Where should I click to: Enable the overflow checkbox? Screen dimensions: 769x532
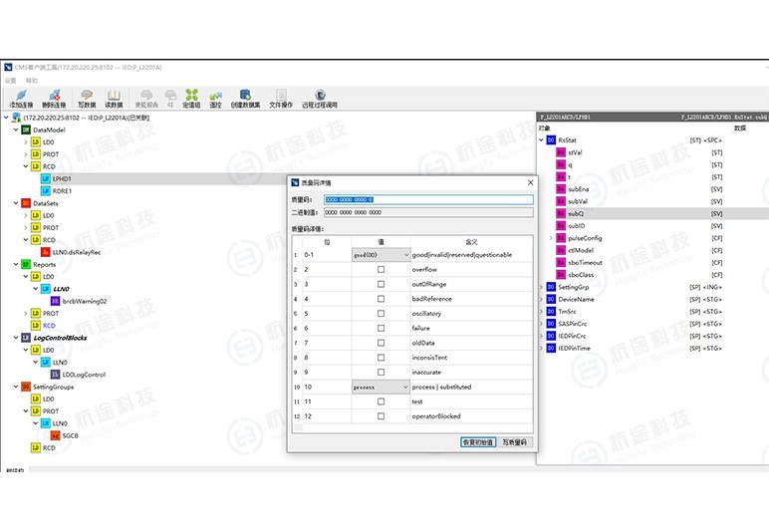(381, 269)
